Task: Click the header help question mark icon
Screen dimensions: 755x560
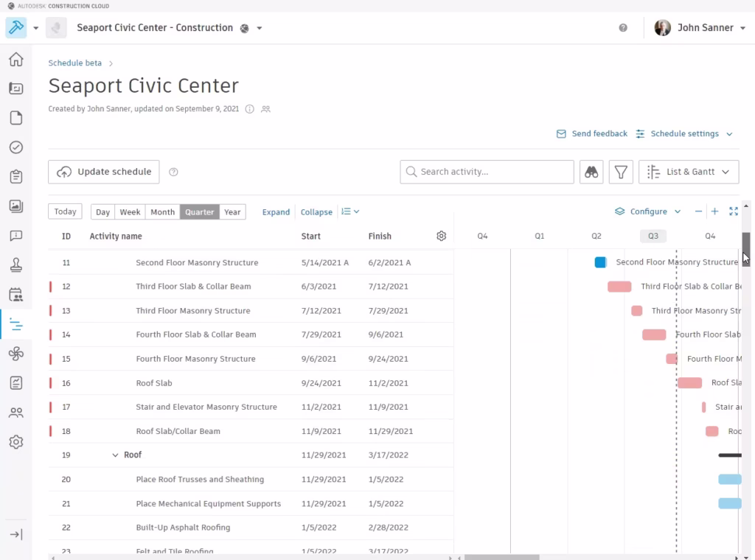Action: coord(623,28)
